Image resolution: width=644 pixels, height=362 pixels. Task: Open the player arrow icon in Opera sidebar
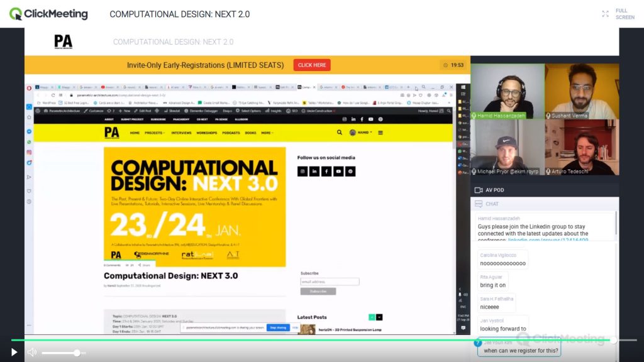[x=29, y=177]
